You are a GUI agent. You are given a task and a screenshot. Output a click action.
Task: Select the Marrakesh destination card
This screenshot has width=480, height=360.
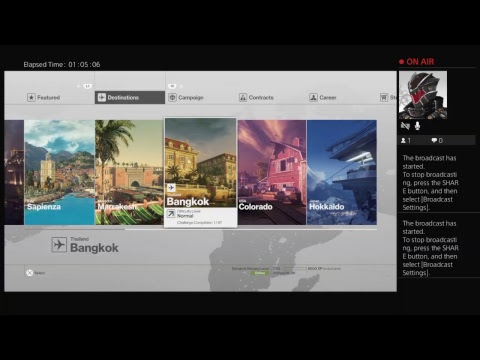129,172
